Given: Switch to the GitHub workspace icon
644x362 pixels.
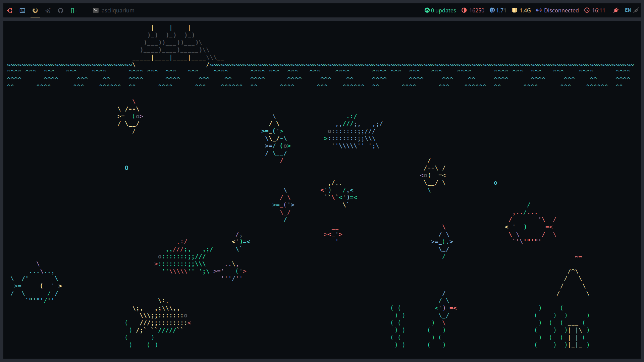Looking at the screenshot, I should point(61,10).
